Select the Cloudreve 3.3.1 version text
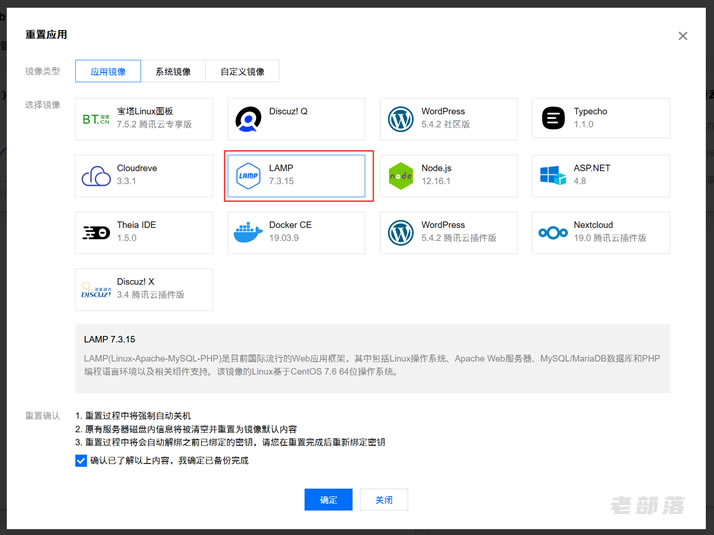 coord(126,181)
